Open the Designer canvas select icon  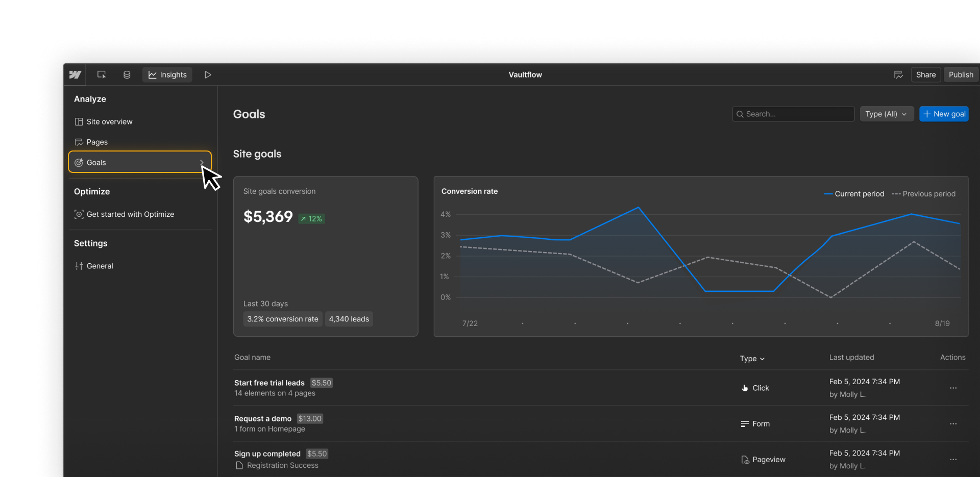102,74
